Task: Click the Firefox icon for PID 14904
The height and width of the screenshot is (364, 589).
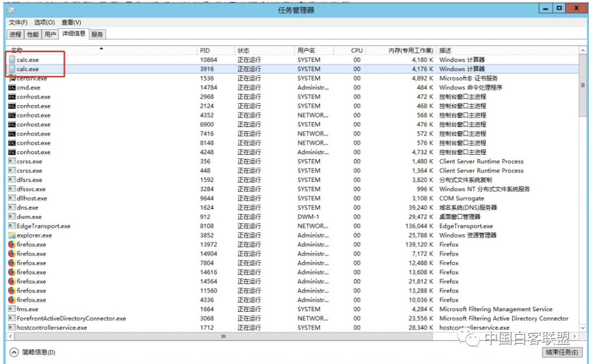Action: pyautogui.click(x=11, y=254)
